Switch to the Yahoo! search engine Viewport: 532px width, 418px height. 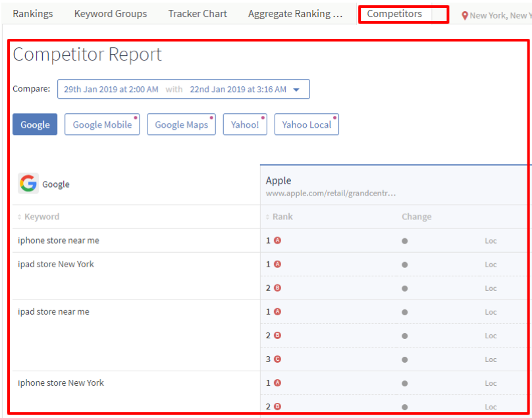point(245,124)
